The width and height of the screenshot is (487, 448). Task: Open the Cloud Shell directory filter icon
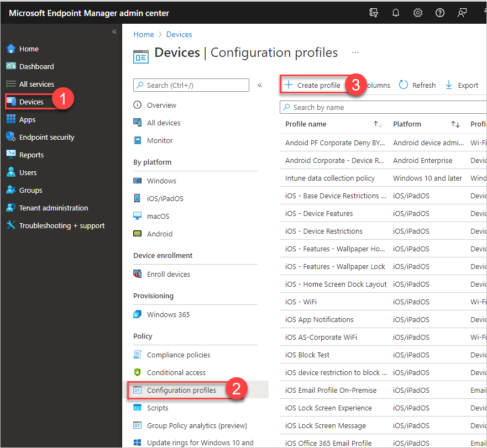coord(373,13)
